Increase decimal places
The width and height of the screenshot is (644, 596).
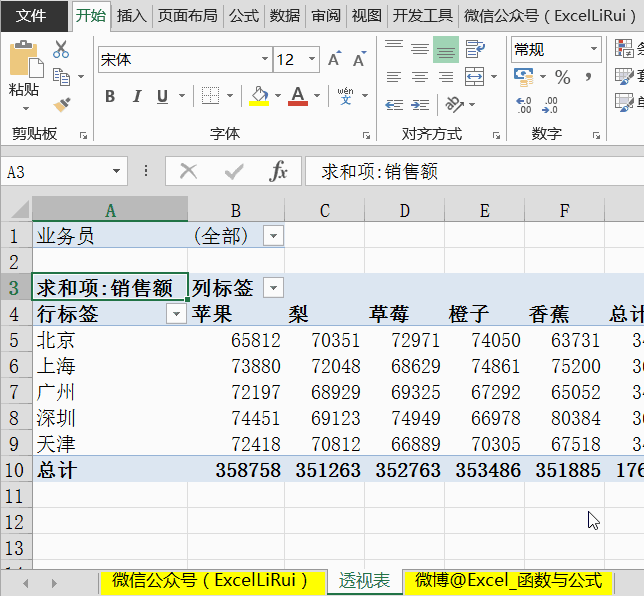pos(524,105)
